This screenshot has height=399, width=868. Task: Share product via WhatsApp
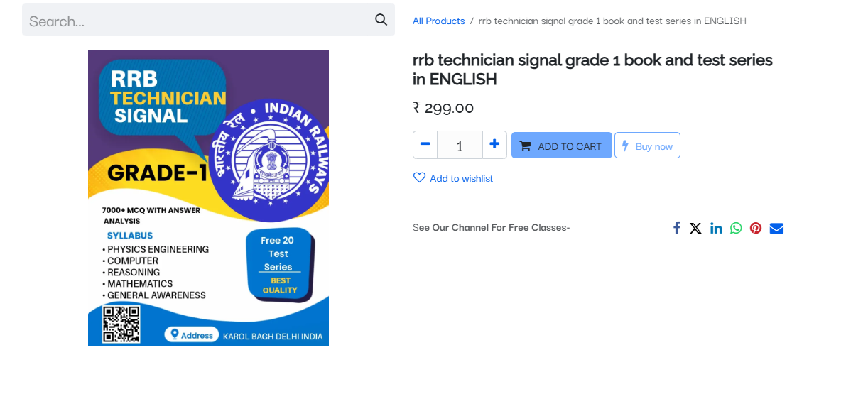click(x=736, y=228)
